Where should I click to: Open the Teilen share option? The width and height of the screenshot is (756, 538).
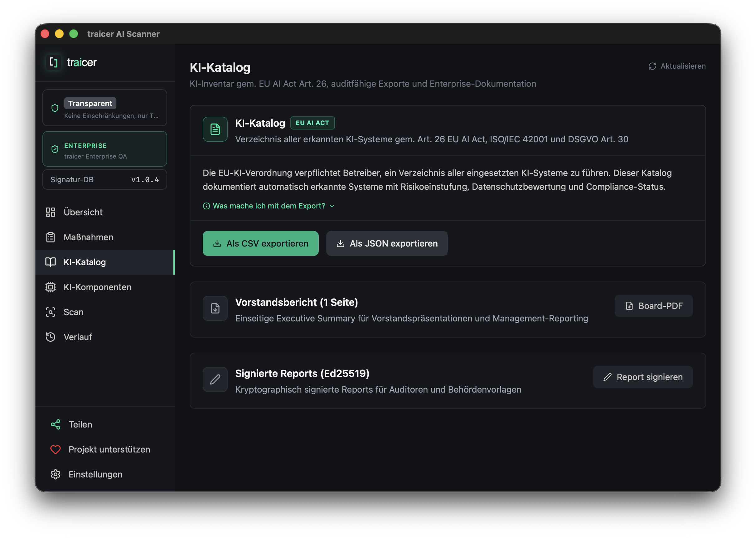pyautogui.click(x=104, y=424)
